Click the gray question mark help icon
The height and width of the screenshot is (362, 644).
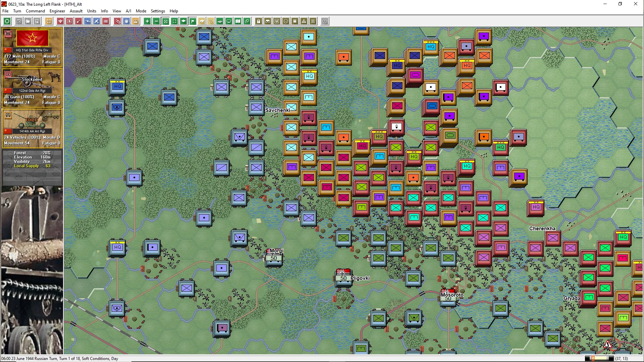tap(325, 21)
